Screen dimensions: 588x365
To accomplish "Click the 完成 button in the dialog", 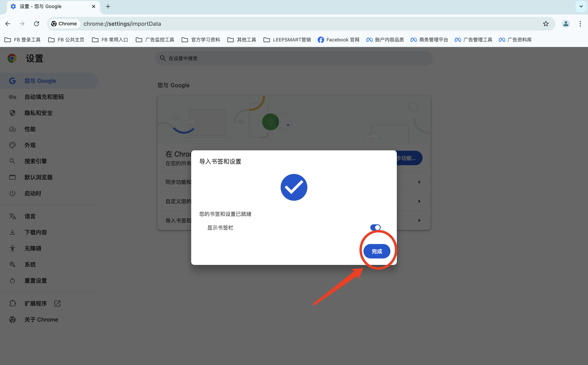I will pyautogui.click(x=377, y=251).
